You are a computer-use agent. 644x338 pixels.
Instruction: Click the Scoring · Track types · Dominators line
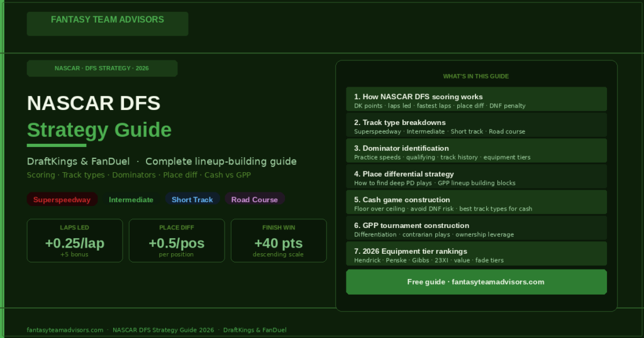139,175
